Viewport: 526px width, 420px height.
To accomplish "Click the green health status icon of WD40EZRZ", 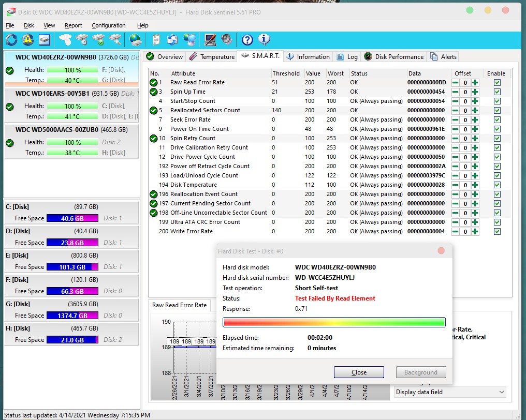I will (10, 71).
